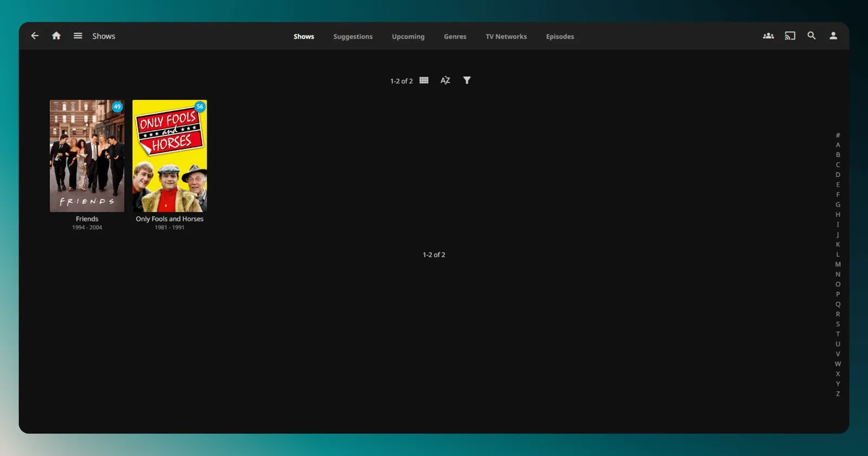This screenshot has height=456, width=868.
Task: Open the Friends poster
Action: [x=87, y=156]
